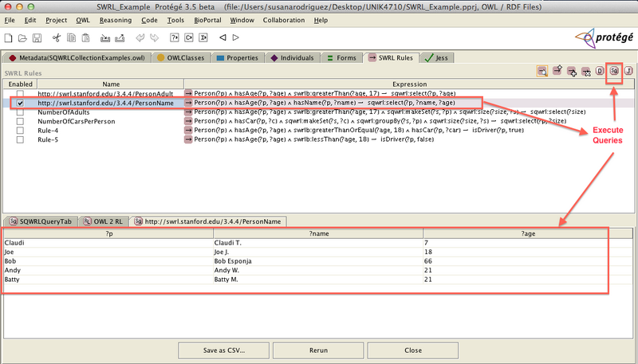Open the Code menu
This screenshot has height=364, width=638.
[x=149, y=20]
